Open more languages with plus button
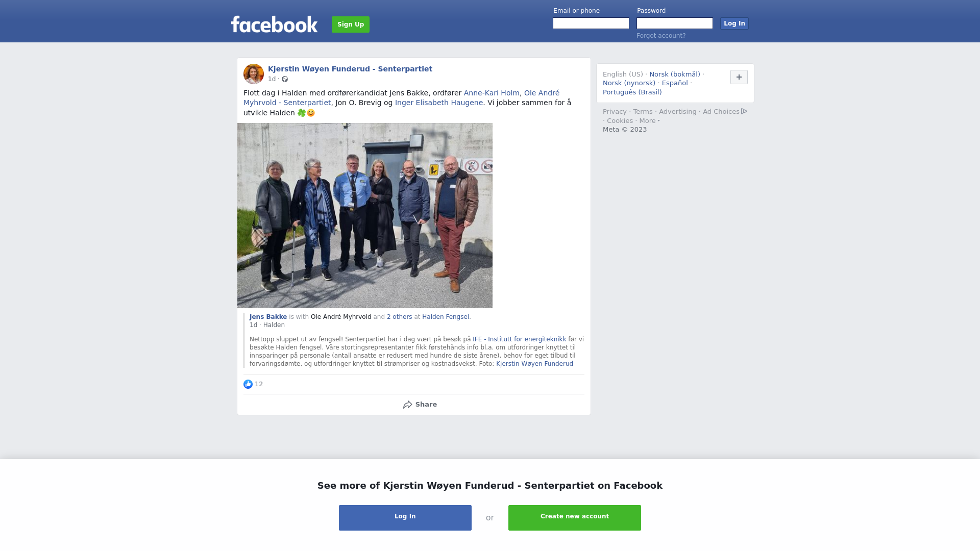The width and height of the screenshot is (980, 551). [739, 77]
